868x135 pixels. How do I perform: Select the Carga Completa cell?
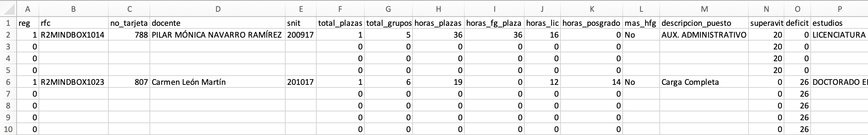pos(704,82)
